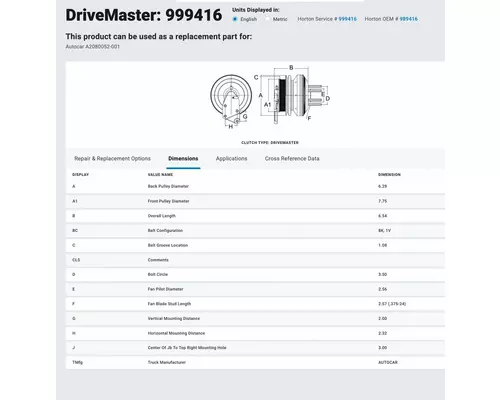Click the 'CLS' display code cell
The width and height of the screenshot is (500, 400).
pos(76,260)
